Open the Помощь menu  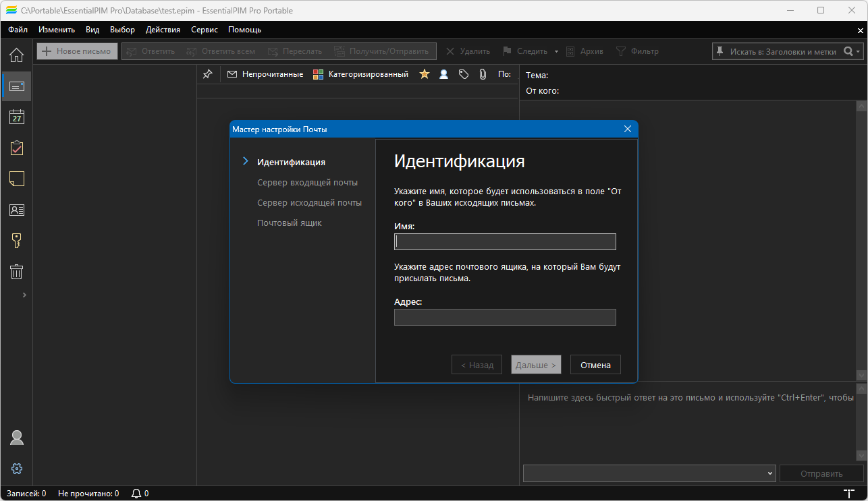244,30
